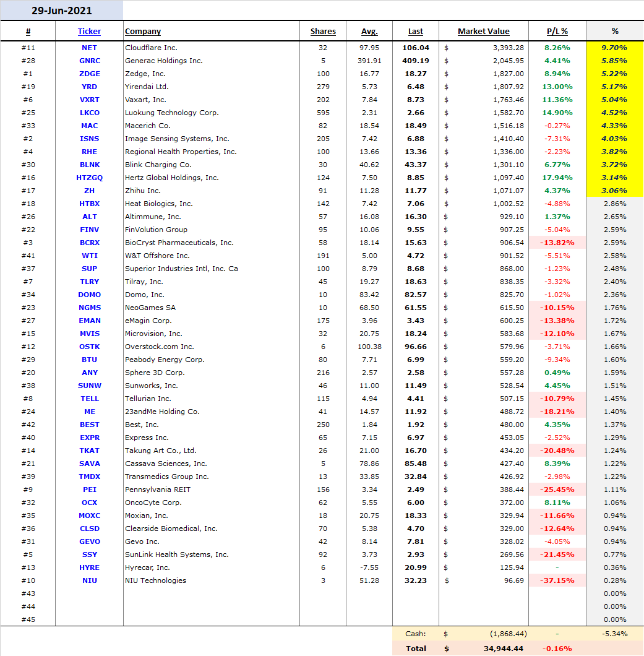Image resolution: width=644 pixels, height=656 pixels.
Task: Open the ISNS ticker link
Action: coord(90,139)
